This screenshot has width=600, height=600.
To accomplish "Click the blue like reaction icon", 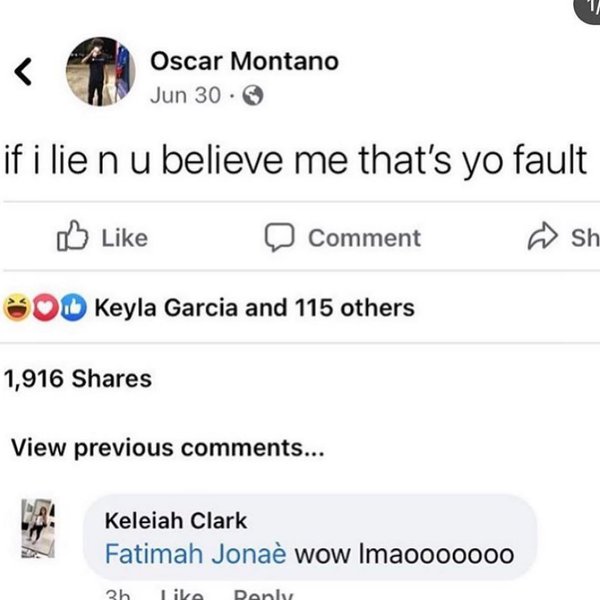I will coord(72,307).
